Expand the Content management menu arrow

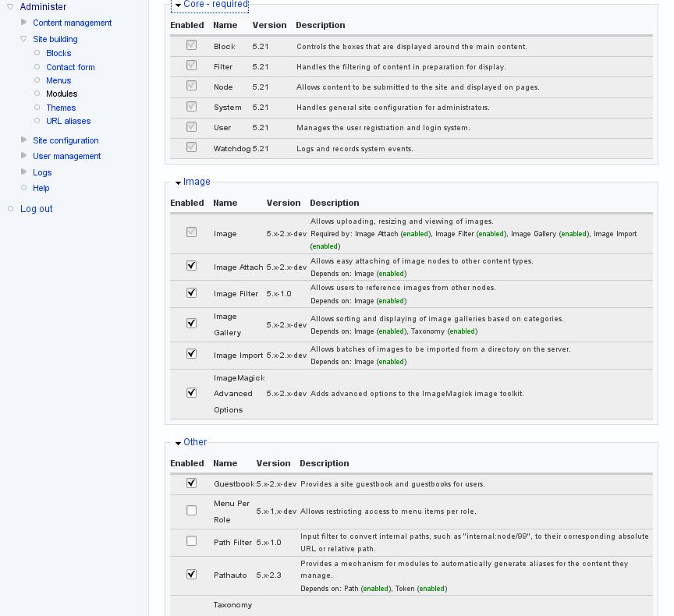coord(24,23)
